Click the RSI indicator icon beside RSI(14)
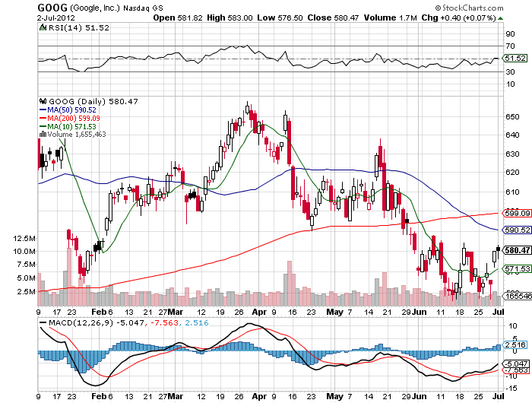532x403 pixels. pyautogui.click(x=43, y=27)
